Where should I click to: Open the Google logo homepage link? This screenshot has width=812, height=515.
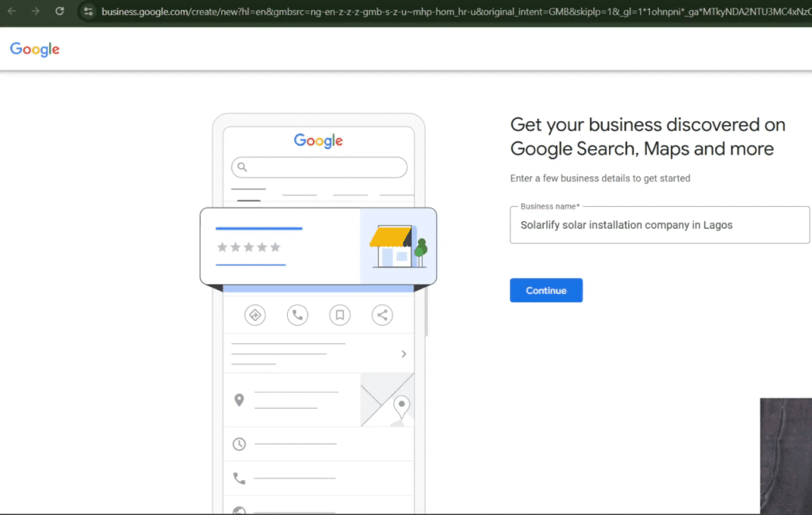pyautogui.click(x=34, y=49)
